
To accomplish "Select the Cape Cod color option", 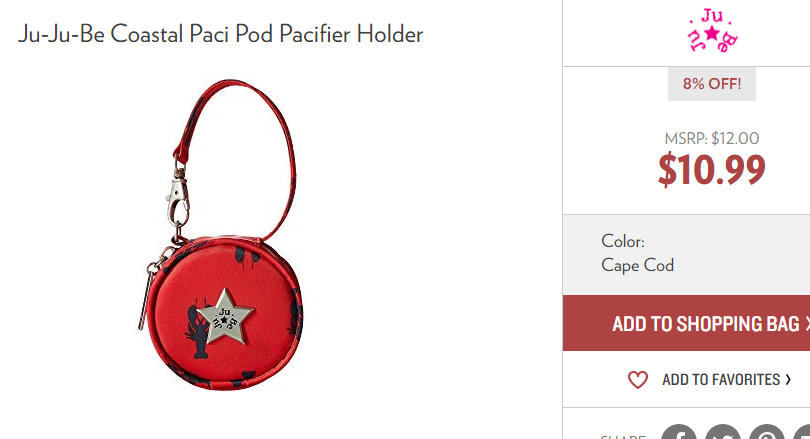I will (x=637, y=265).
